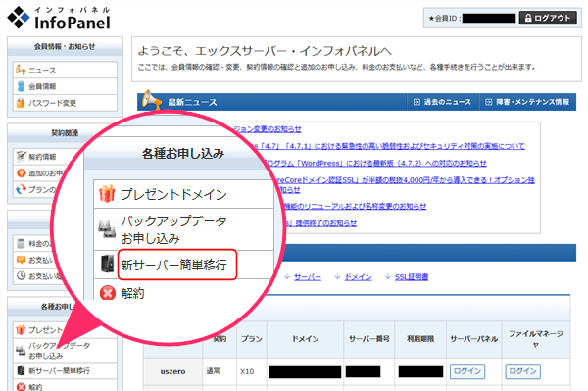Open the 障害・メンテナンス情報 tab
588x391 pixels.
tap(527, 102)
